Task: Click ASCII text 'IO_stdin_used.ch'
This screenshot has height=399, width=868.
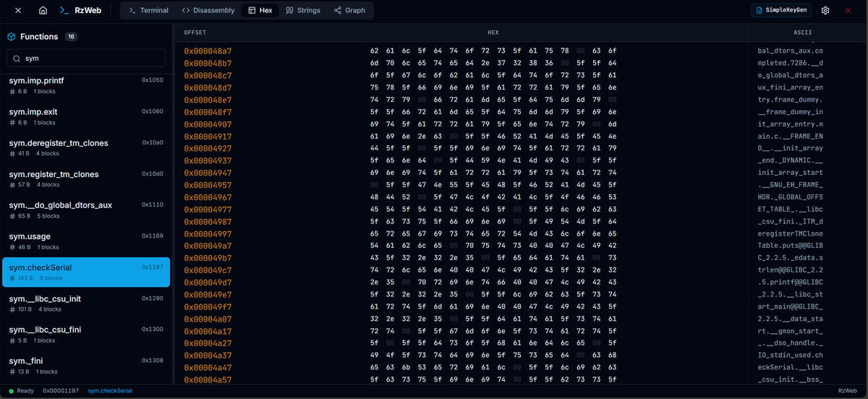Action: (790, 355)
